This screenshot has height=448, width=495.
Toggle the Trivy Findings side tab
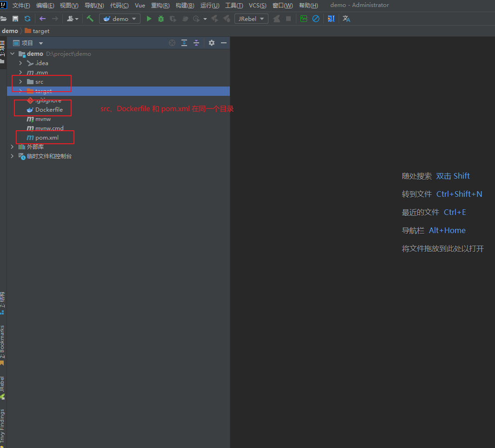pos(2,428)
